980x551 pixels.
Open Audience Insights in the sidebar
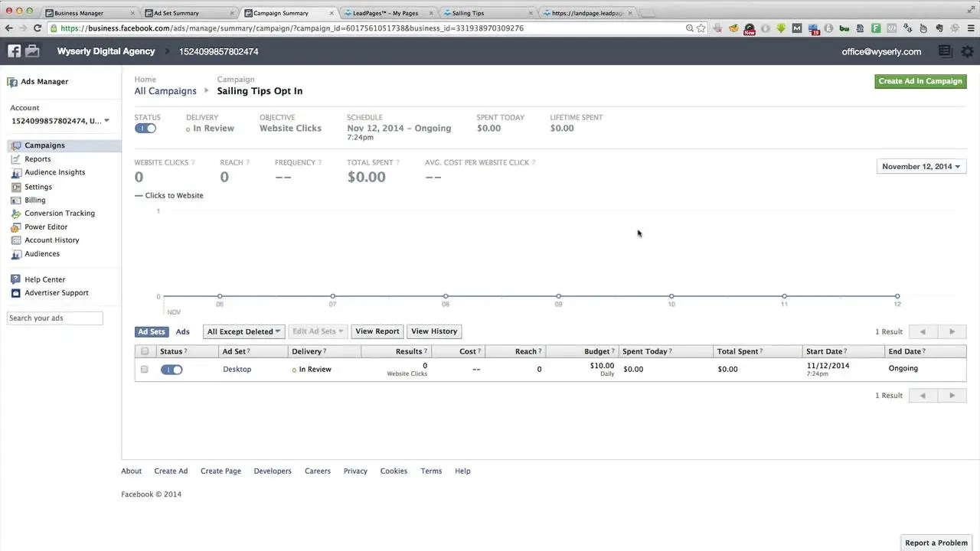[55, 173]
